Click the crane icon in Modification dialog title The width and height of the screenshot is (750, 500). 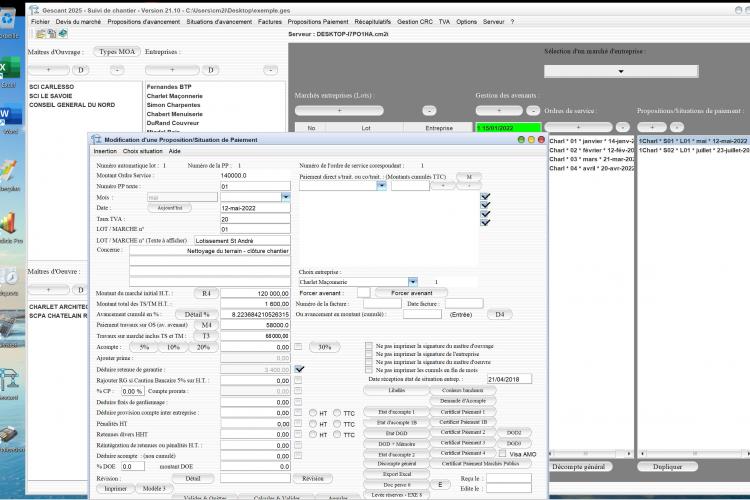tap(96, 139)
